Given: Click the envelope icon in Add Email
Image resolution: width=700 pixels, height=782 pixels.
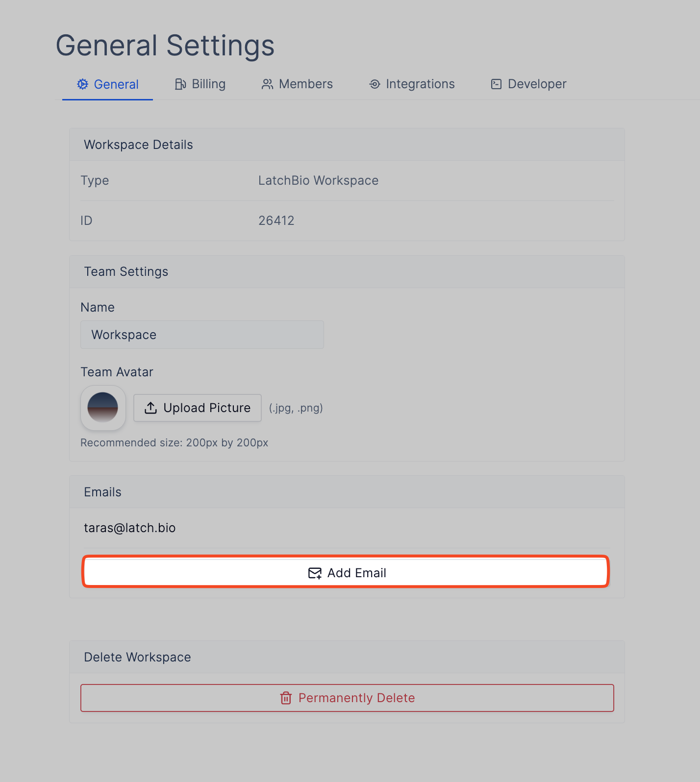Looking at the screenshot, I should click(x=315, y=573).
